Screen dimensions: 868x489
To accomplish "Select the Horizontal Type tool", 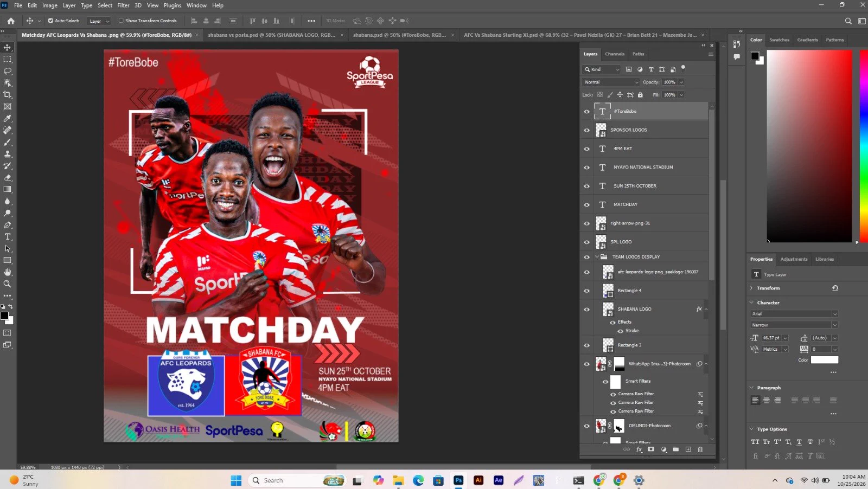I will tap(8, 236).
